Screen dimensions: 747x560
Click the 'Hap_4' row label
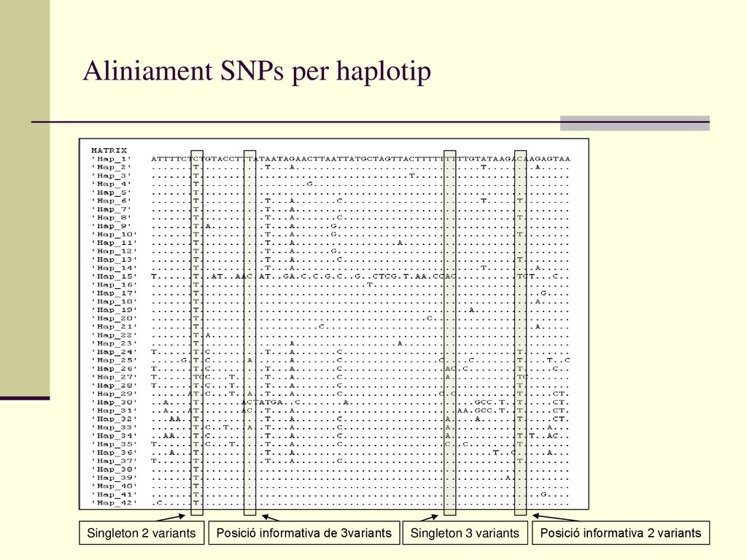(x=111, y=184)
